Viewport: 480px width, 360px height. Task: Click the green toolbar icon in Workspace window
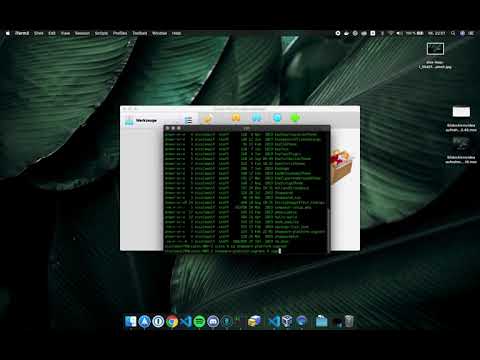pyautogui.click(x=295, y=117)
